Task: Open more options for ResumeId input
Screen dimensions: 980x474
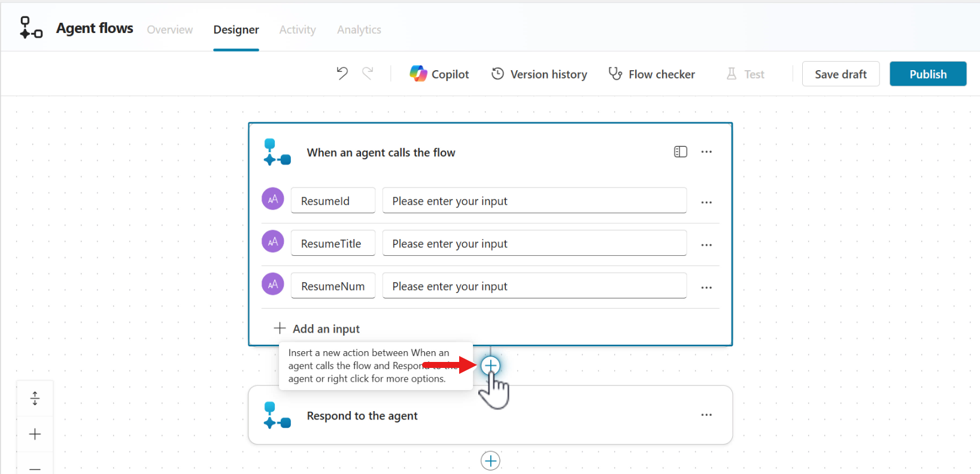Action: pyautogui.click(x=706, y=203)
